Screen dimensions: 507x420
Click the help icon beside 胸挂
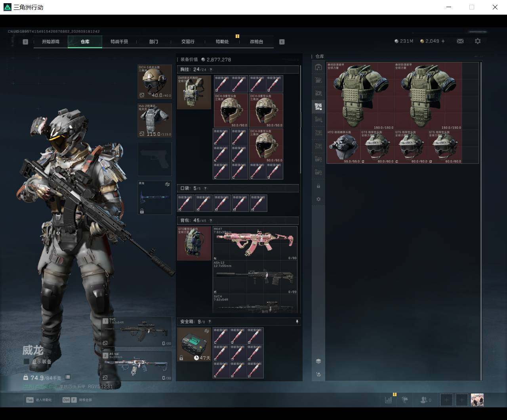point(211,70)
